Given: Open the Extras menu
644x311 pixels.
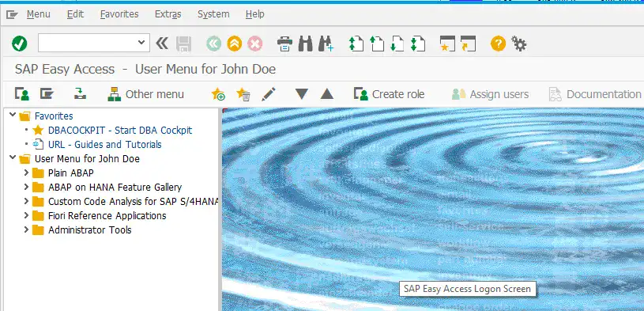Looking at the screenshot, I should (x=168, y=14).
